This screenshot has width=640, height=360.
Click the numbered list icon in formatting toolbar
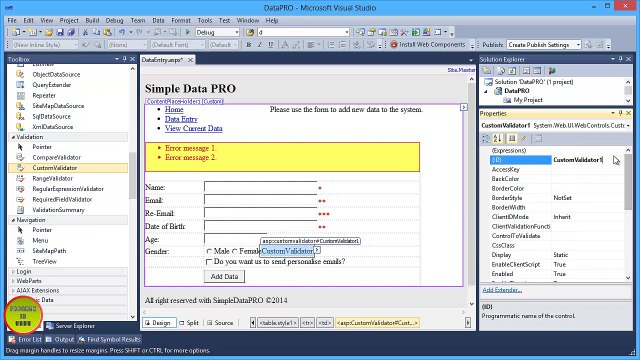pos(342,45)
